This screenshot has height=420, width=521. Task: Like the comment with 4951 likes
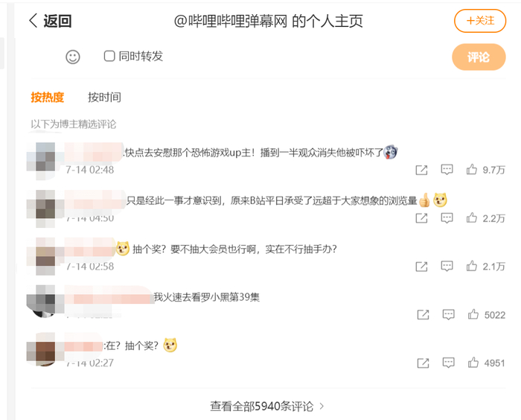click(473, 363)
